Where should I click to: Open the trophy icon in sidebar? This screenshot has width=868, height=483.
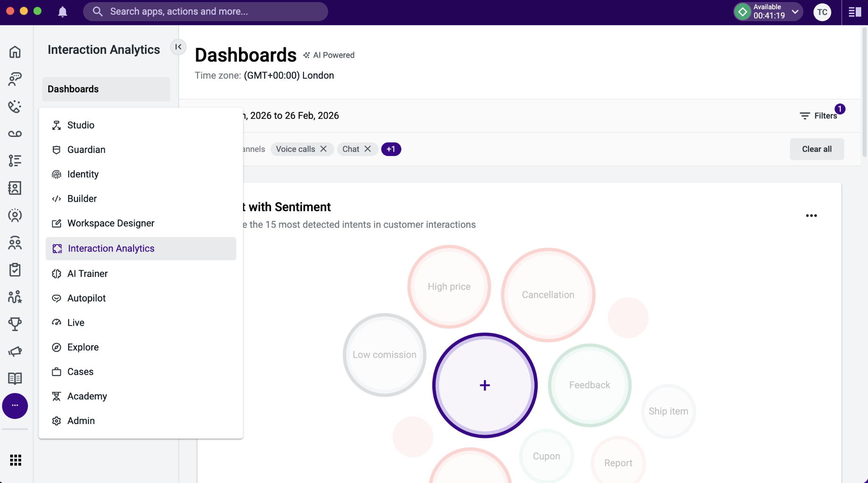[15, 324]
